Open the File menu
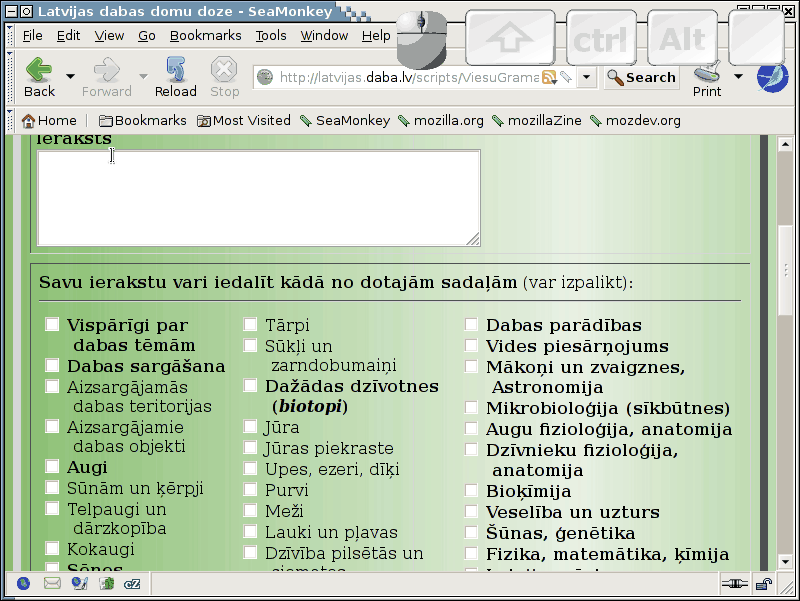Image resolution: width=800 pixels, height=601 pixels. tap(33, 36)
